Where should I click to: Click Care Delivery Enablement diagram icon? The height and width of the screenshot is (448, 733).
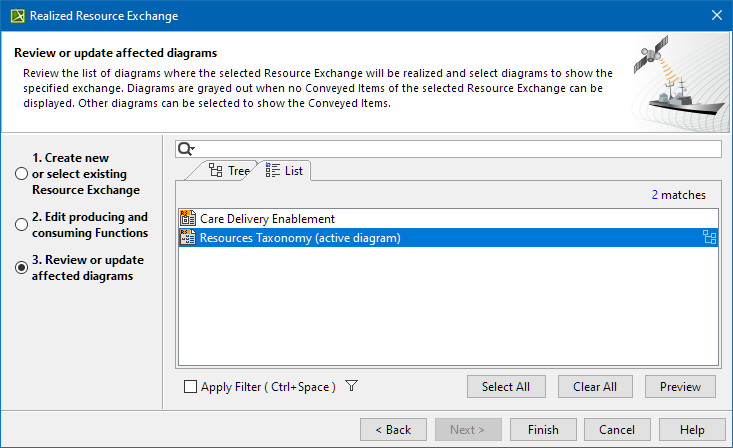188,218
